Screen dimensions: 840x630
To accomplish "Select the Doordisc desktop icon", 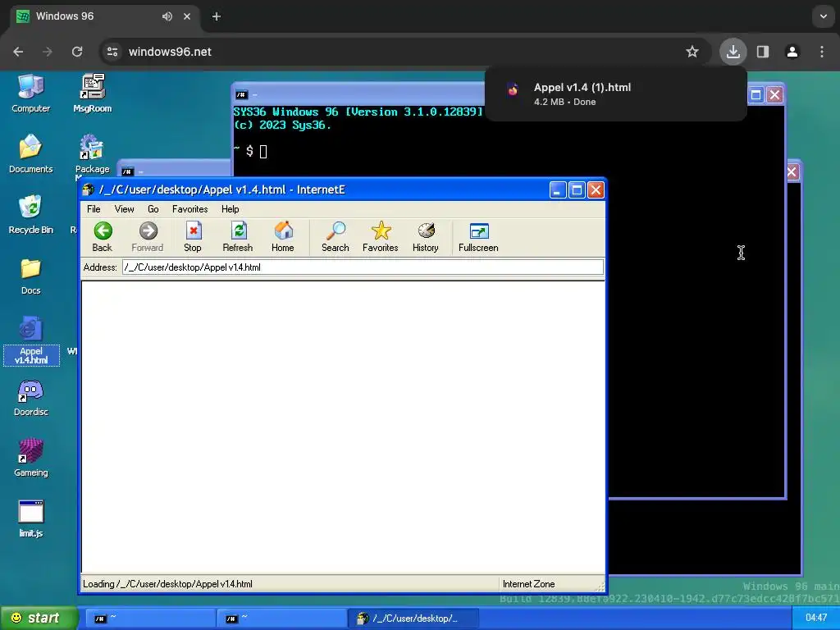I will click(30, 398).
